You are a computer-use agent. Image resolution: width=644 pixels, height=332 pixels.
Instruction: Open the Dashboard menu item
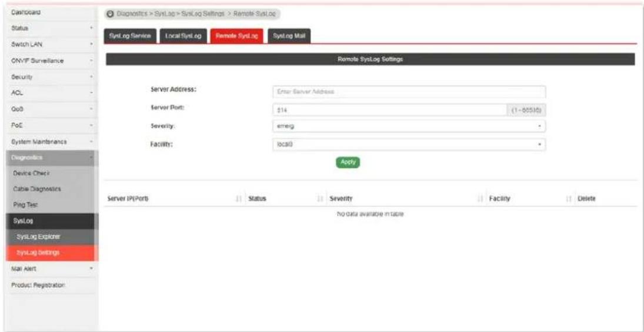[x=51, y=13]
